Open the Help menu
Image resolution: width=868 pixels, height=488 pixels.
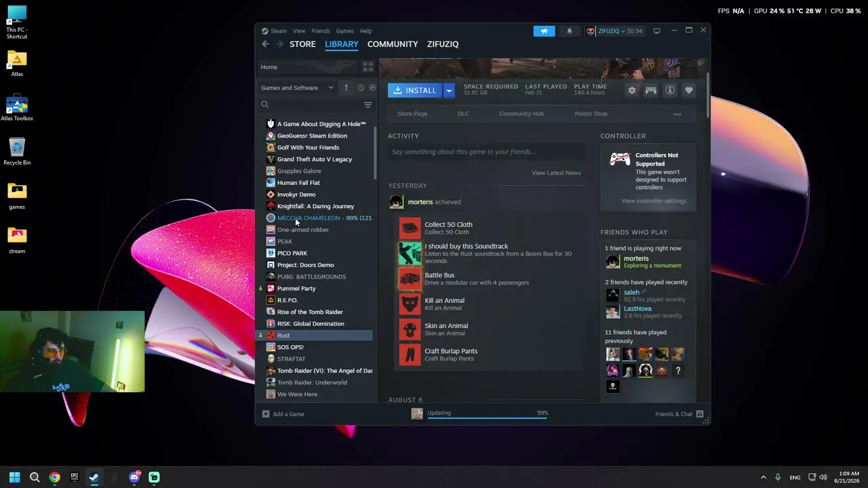pyautogui.click(x=366, y=30)
